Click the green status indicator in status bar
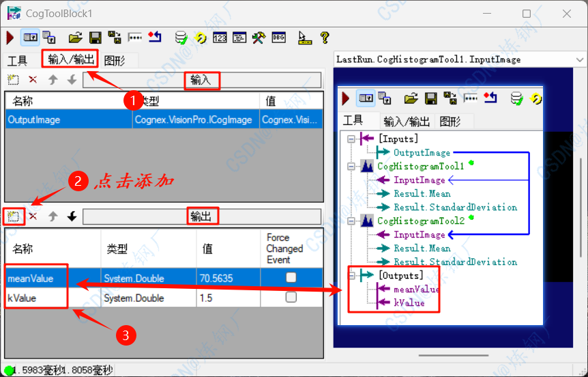The height and width of the screenshot is (377, 588). coord(9,371)
